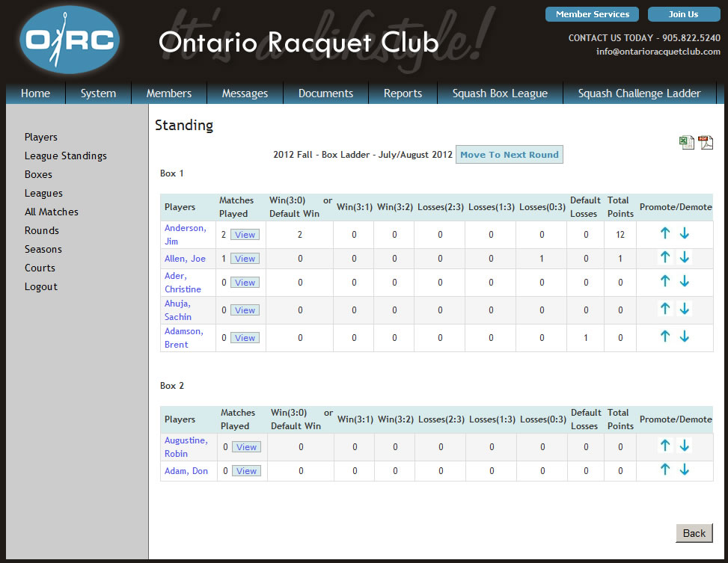
Task: Open Squash Challenge Ladder menu
Action: [639, 93]
